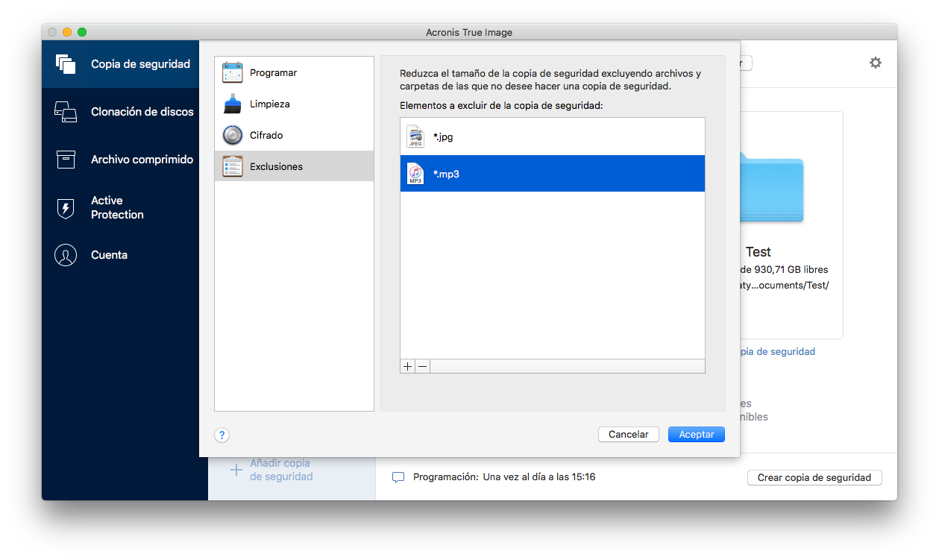Select the Archivo comprimido box icon
This screenshot has height=560, width=939.
point(66,160)
